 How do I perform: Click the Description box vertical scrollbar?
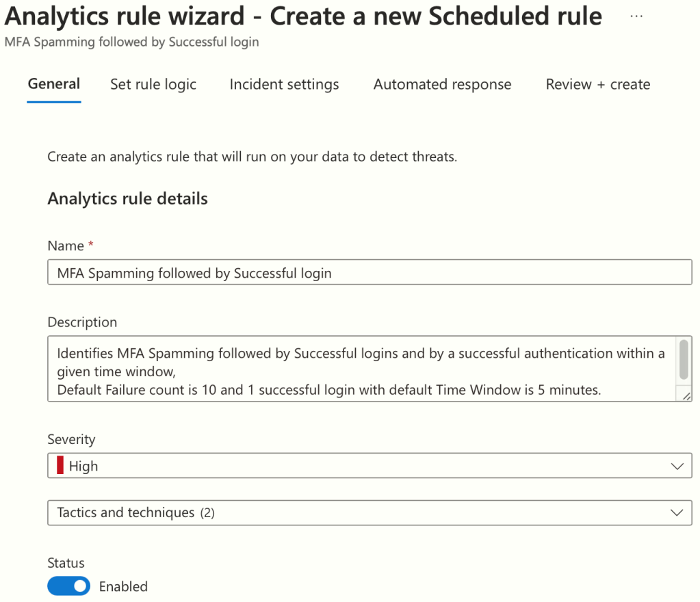[683, 358]
